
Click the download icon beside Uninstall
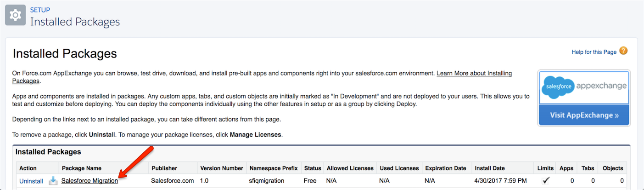(x=53, y=181)
